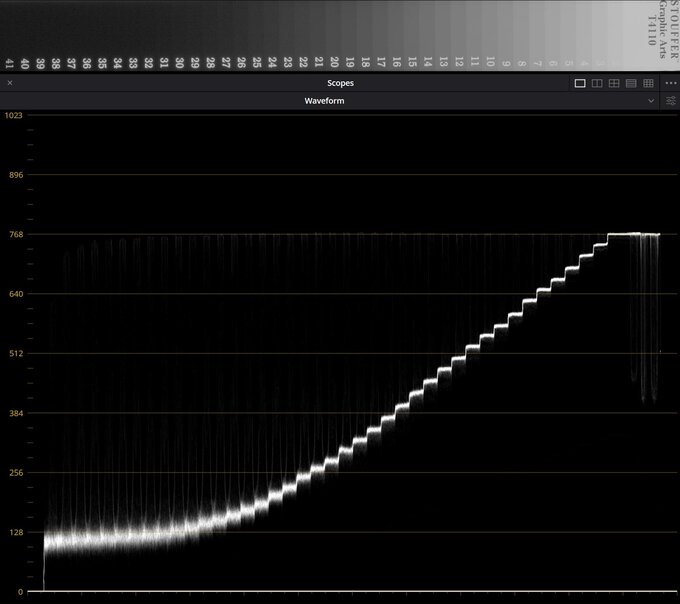Viewport: 680px width, 604px height.
Task: Click the 896 scale label
Action: [x=16, y=175]
